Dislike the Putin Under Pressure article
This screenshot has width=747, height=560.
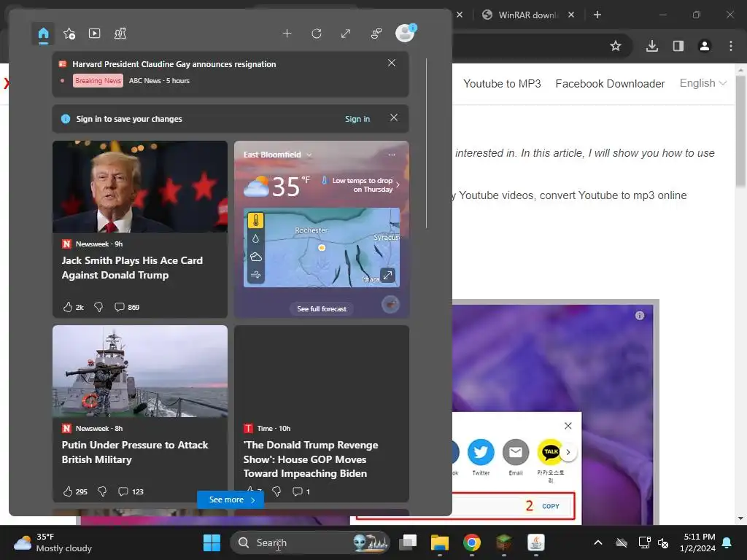coord(102,491)
